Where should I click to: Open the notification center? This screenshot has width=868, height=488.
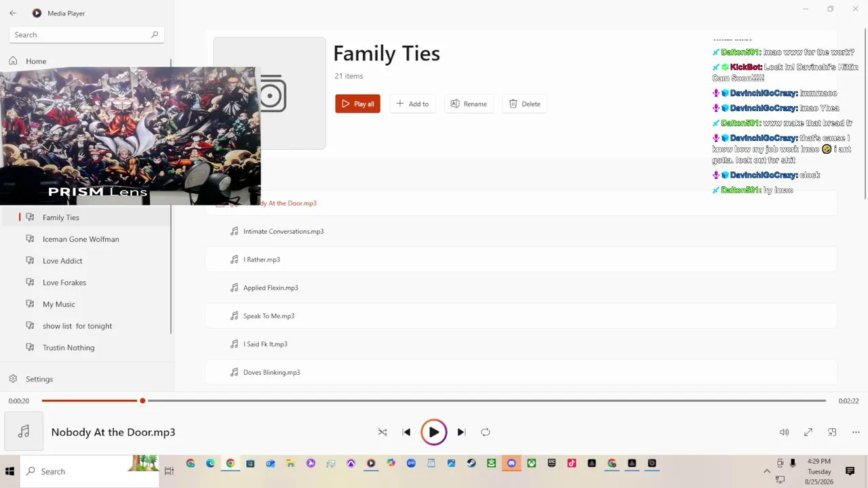coord(850,471)
